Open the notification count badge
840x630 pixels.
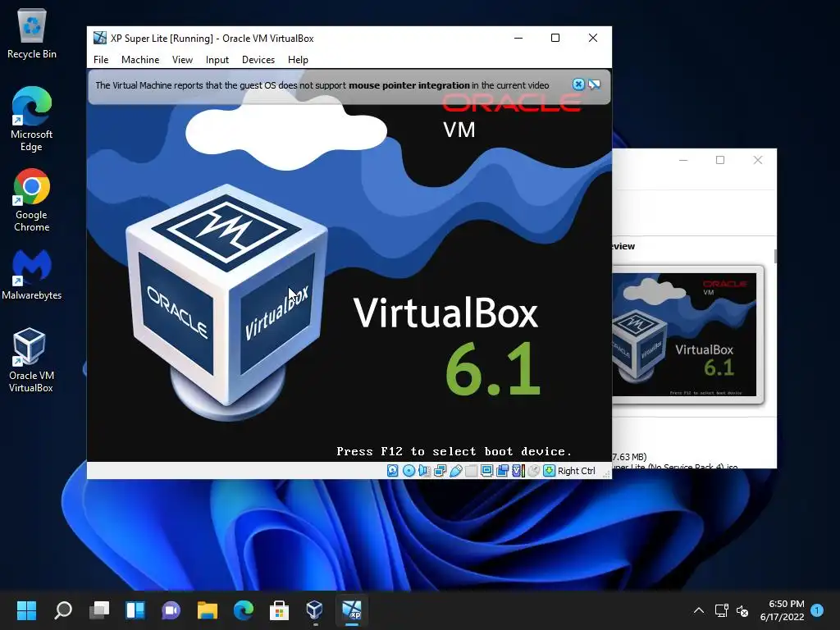817,609
